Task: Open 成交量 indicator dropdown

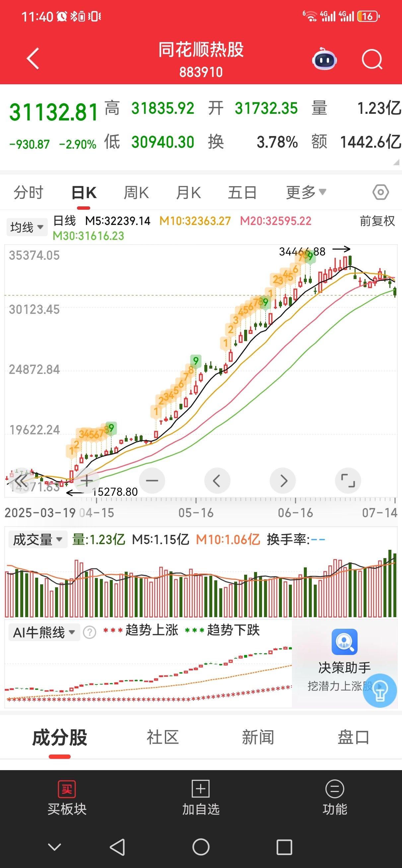Action: 38,540
